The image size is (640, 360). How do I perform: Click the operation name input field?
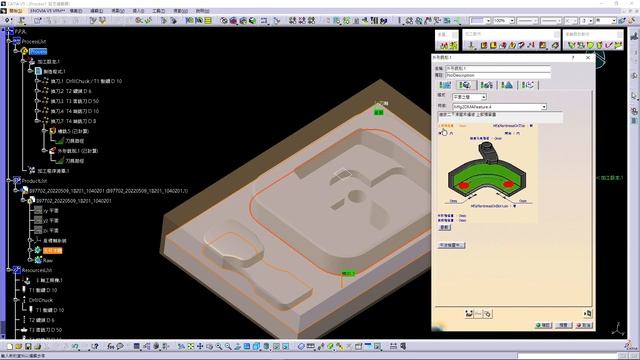pyautogui.click(x=498, y=69)
